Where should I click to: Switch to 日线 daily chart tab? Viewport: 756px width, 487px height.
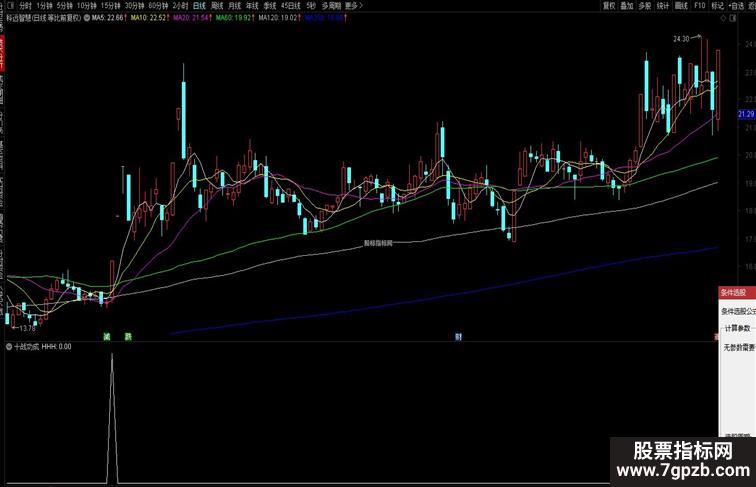tap(199, 6)
